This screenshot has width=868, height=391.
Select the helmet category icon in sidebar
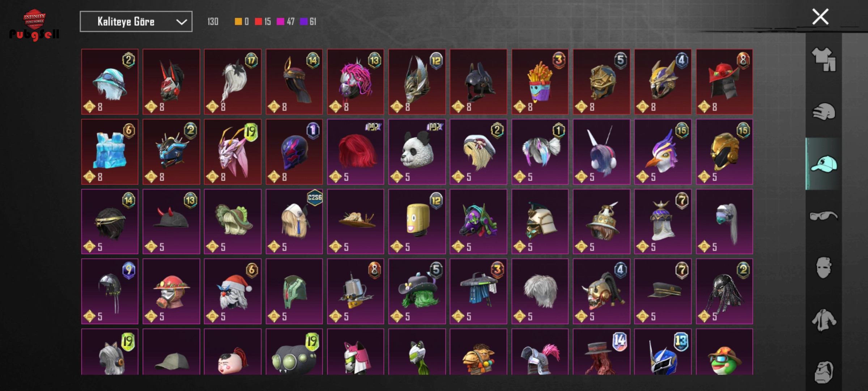(824, 112)
